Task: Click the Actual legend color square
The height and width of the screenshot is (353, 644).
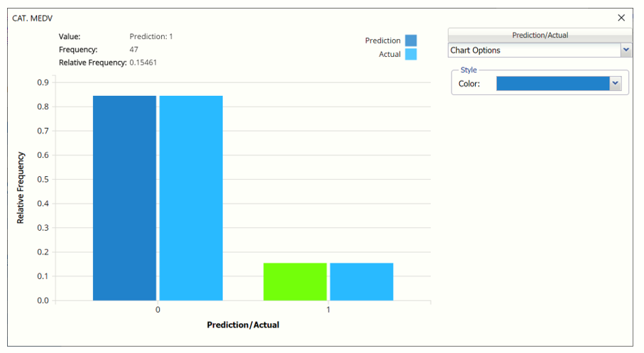Action: pos(410,54)
